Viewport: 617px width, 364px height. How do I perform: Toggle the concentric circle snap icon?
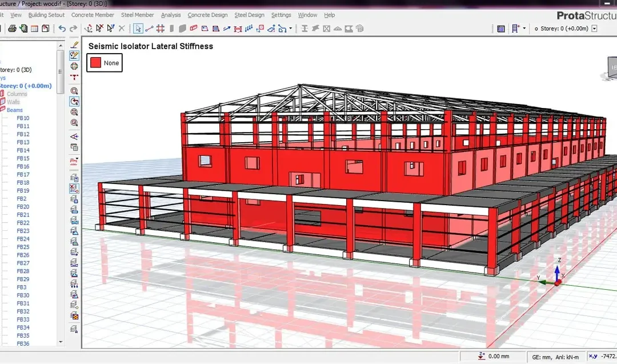74,66
